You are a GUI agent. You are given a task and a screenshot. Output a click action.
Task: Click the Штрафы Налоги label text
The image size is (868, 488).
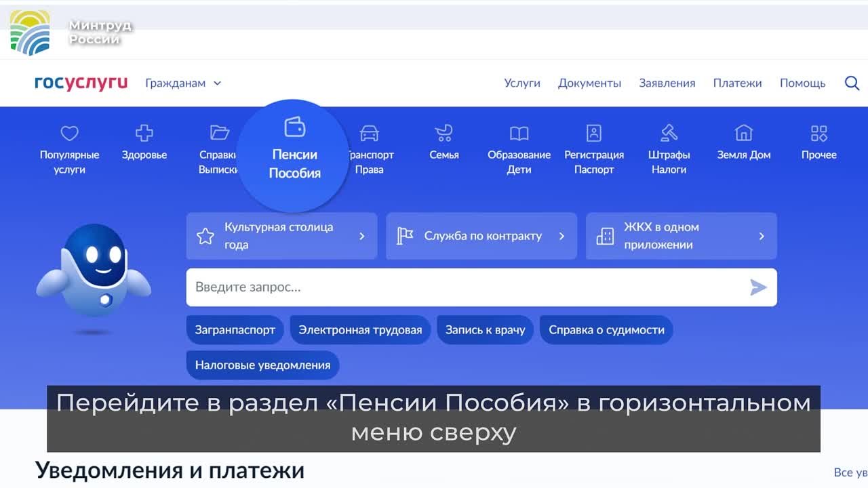tap(669, 162)
